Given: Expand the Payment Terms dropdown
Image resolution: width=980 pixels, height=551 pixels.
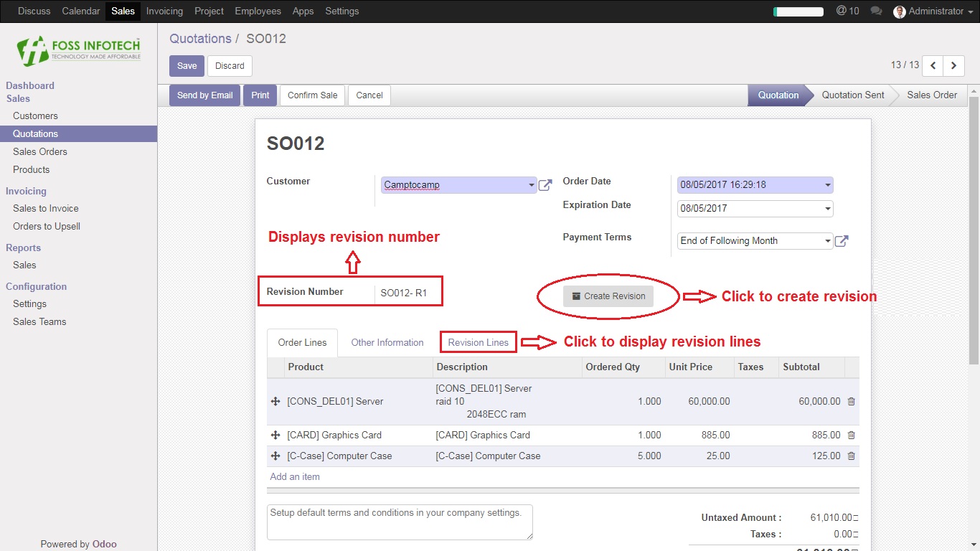Looking at the screenshot, I should point(755,241).
